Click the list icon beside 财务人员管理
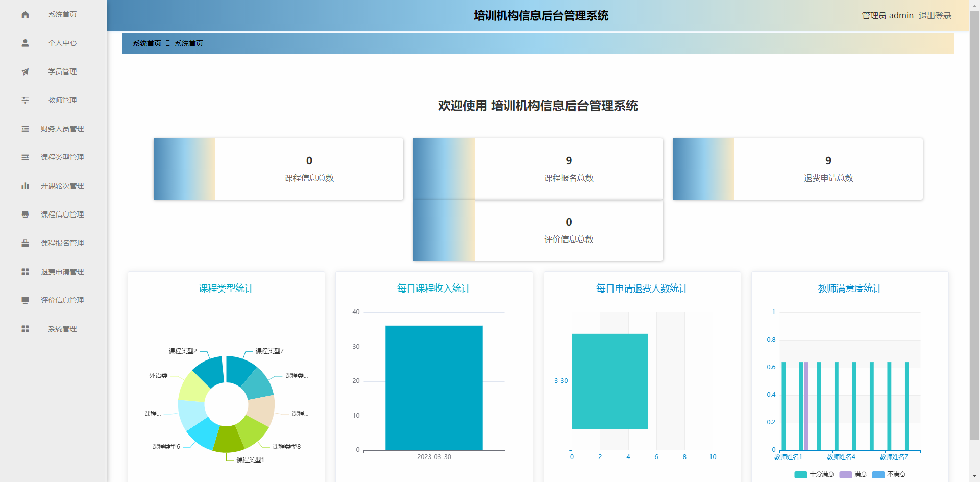 25,129
